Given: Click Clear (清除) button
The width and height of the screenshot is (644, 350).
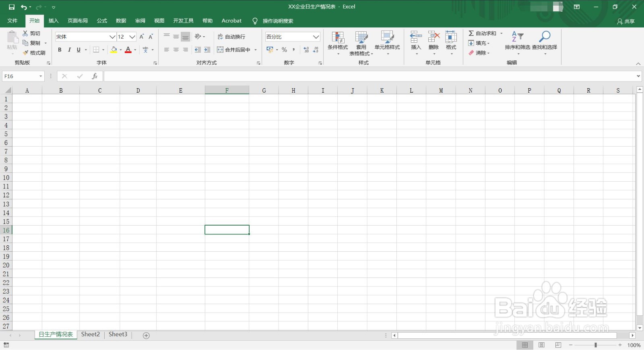Looking at the screenshot, I should click(x=479, y=53).
